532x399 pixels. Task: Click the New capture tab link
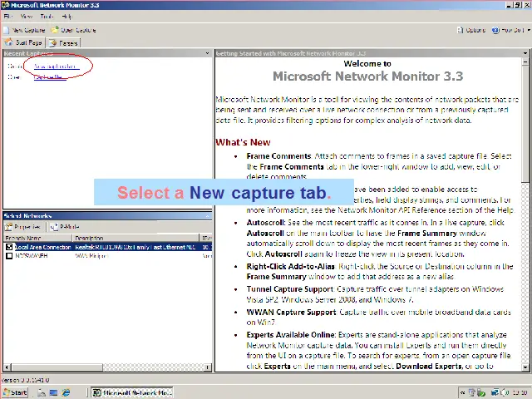[x=57, y=66]
